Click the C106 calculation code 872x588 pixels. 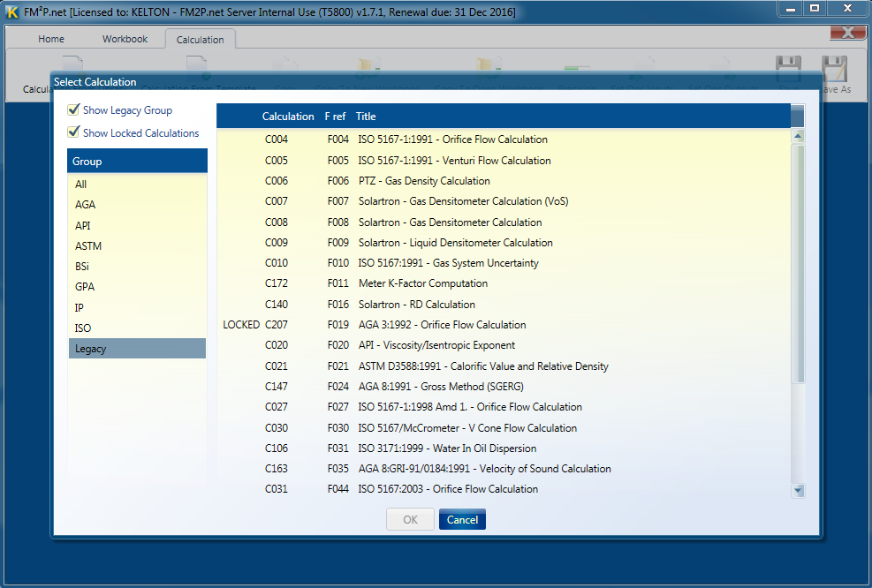pos(277,448)
